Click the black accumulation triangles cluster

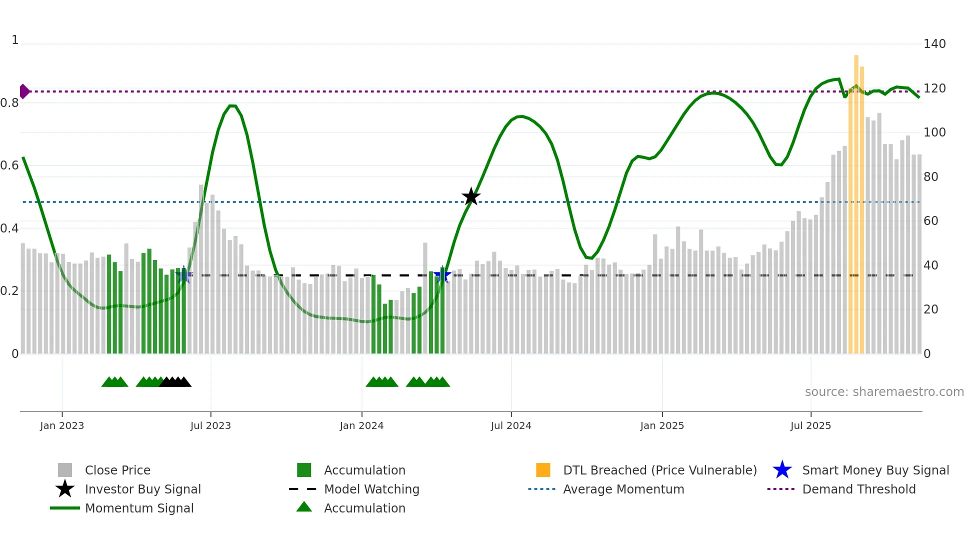[x=175, y=382]
